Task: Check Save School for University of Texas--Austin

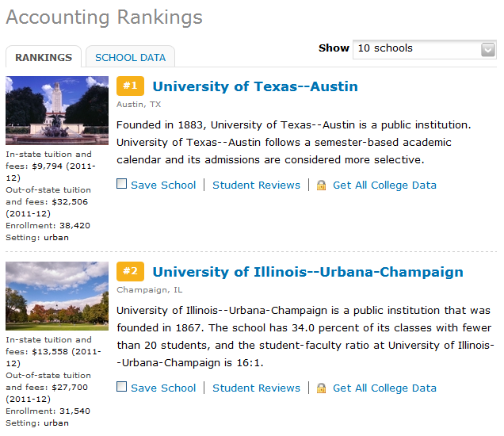Action: [x=121, y=185]
